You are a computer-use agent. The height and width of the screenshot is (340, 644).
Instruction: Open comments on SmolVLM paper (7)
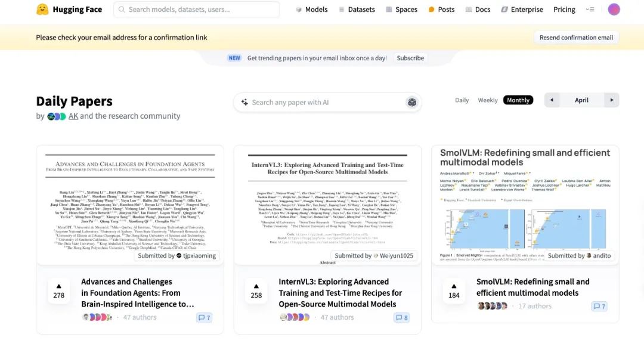click(x=599, y=307)
